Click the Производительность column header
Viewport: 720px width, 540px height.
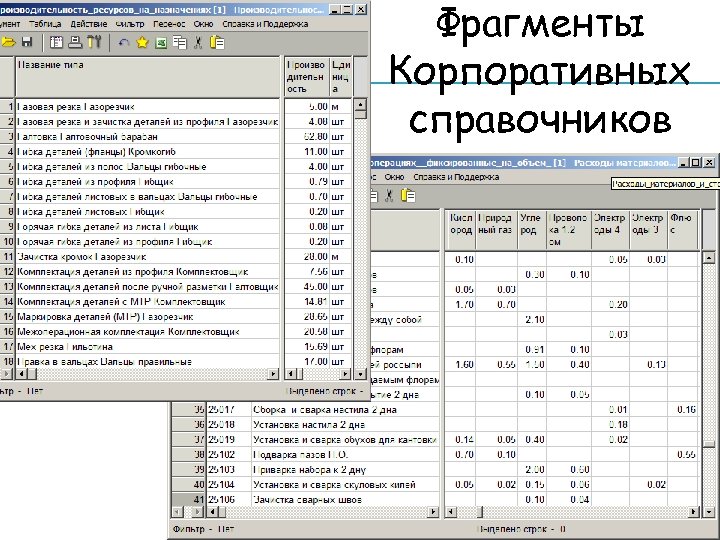306,76
